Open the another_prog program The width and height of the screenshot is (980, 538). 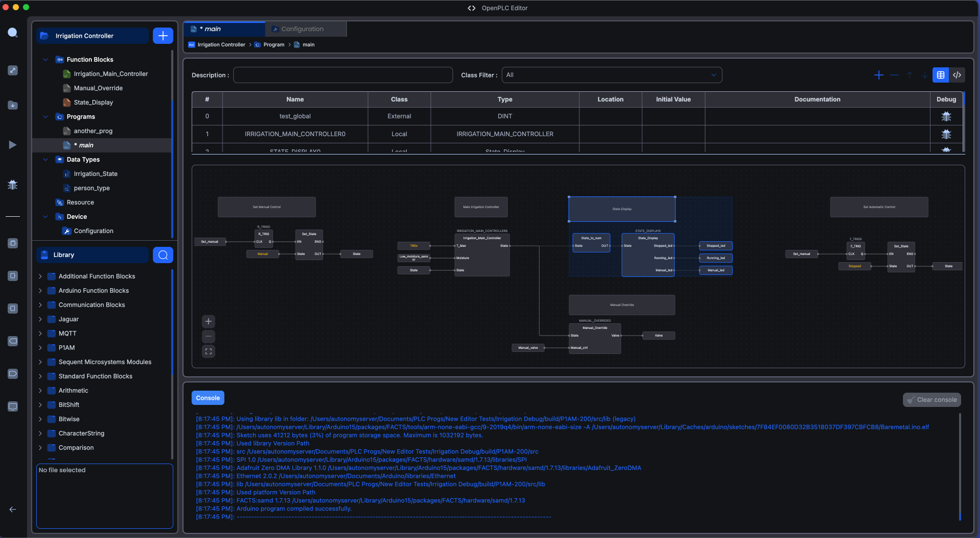coord(93,131)
